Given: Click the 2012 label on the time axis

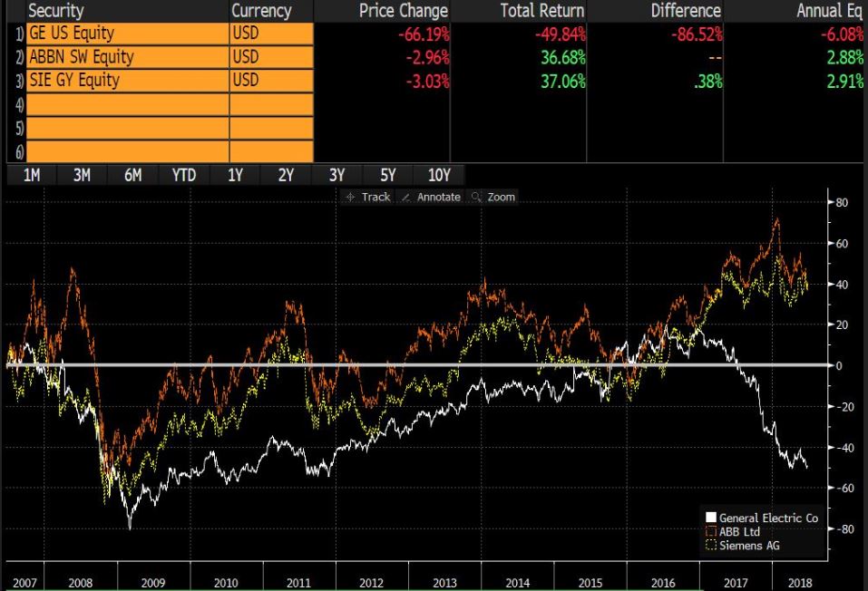Looking at the screenshot, I should pos(371,583).
